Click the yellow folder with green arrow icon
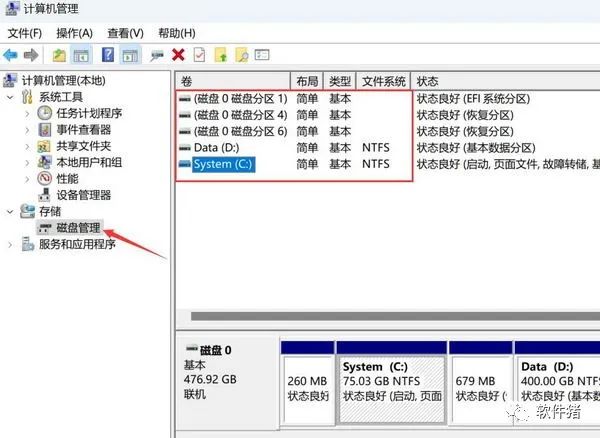The height and width of the screenshot is (438, 600). pos(221,55)
